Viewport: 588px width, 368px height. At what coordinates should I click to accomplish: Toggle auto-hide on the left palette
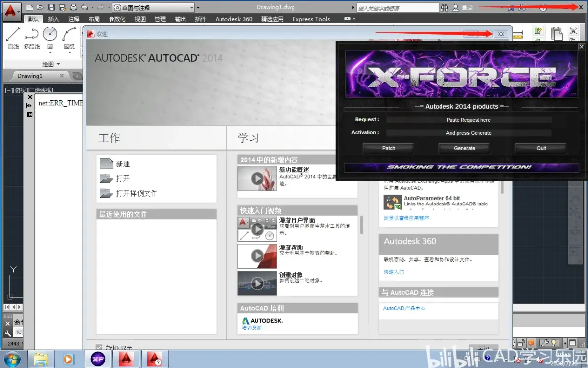coord(29,106)
